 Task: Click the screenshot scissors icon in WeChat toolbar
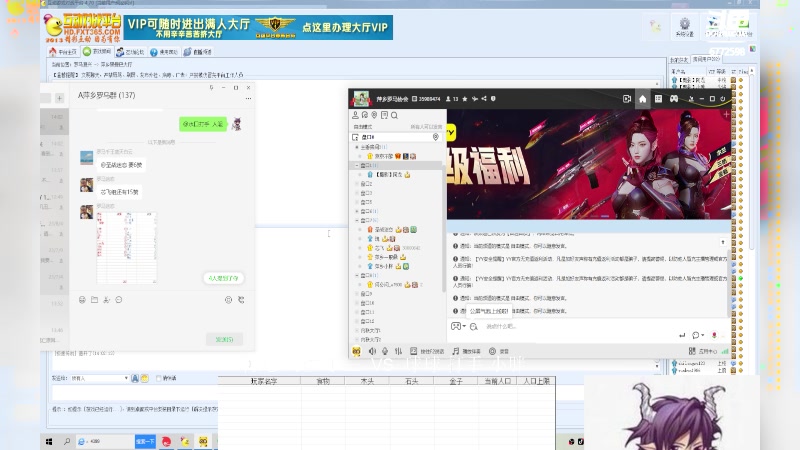[x=107, y=300]
